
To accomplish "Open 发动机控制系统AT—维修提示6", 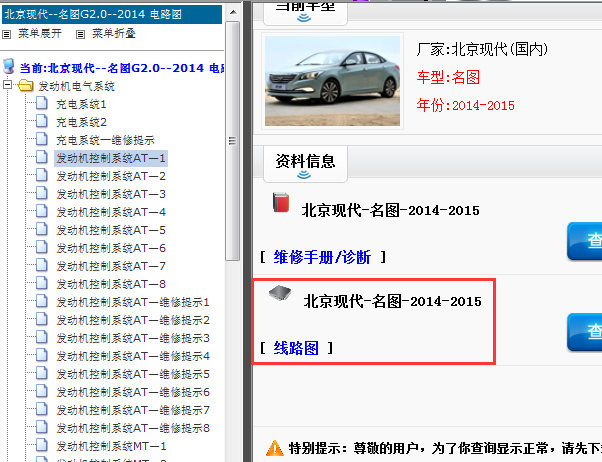I will tap(133, 392).
